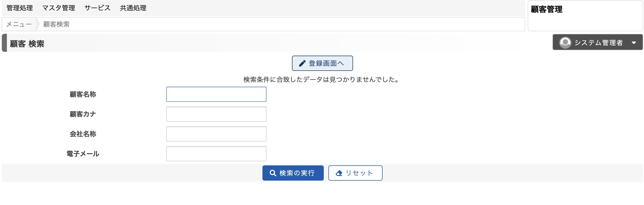This screenshot has height=205, width=644.
Task: Click the 顧客検索 breadcrumb item
Action: tap(56, 24)
